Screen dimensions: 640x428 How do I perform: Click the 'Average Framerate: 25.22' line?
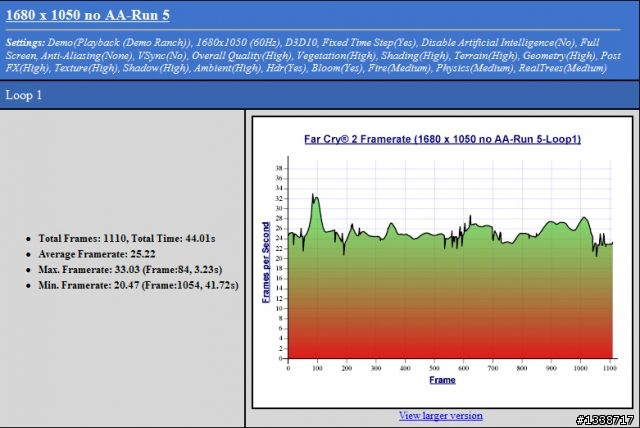97,254
